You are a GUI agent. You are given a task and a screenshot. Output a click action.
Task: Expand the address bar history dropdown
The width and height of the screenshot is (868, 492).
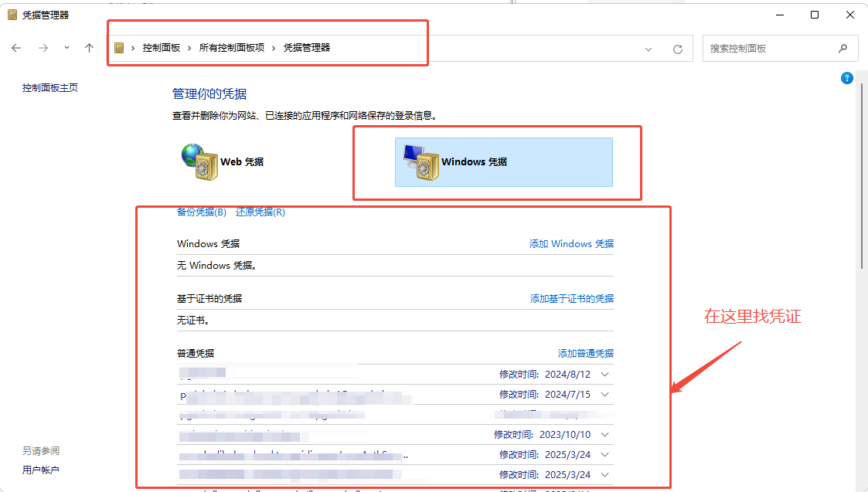pos(648,49)
